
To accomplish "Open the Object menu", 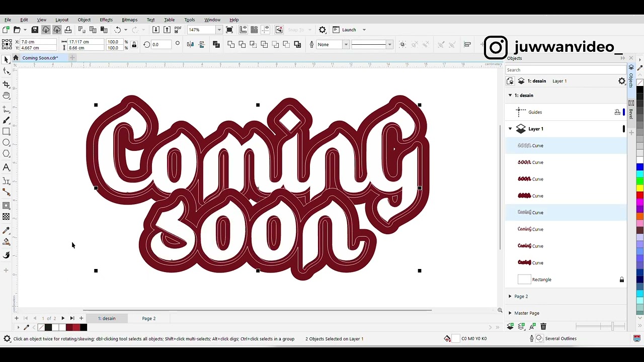I will [x=84, y=20].
